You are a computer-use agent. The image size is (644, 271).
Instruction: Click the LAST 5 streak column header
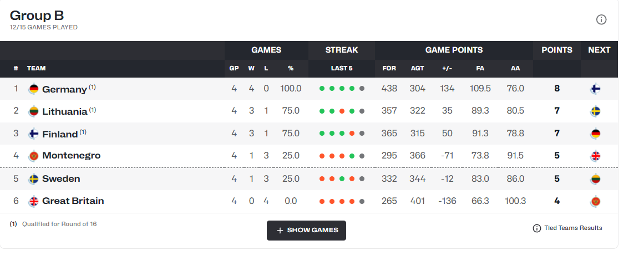(x=342, y=69)
